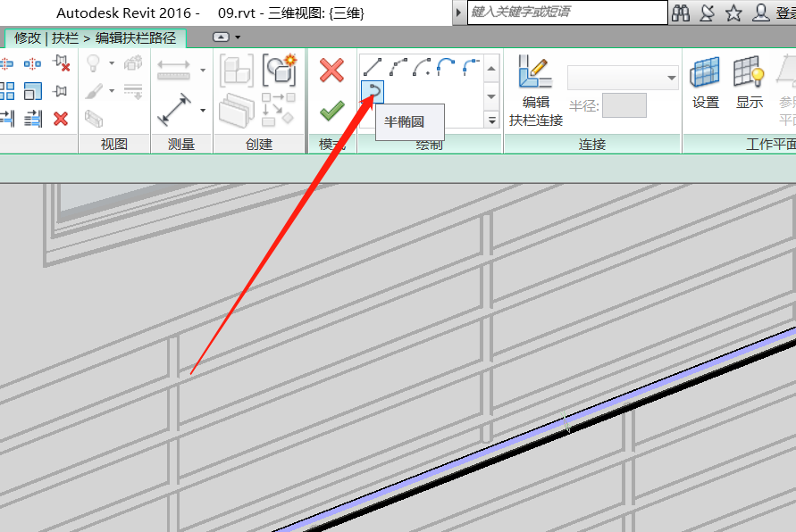
Task: Select the Modify | Railing edit path tab
Action: 95,38
